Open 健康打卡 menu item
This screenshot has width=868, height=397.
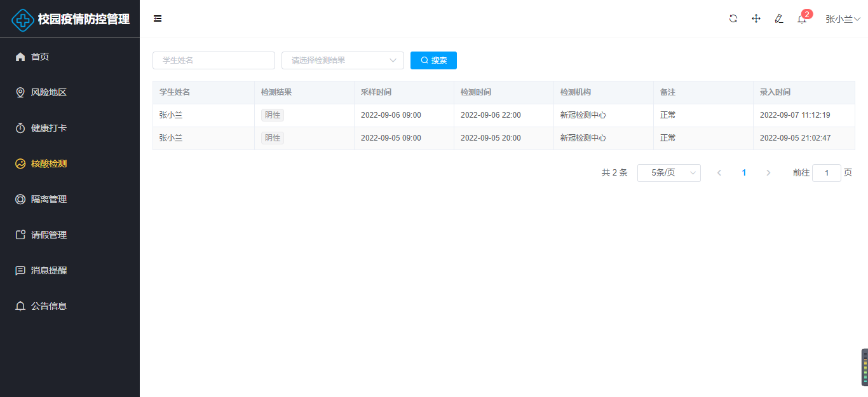49,128
